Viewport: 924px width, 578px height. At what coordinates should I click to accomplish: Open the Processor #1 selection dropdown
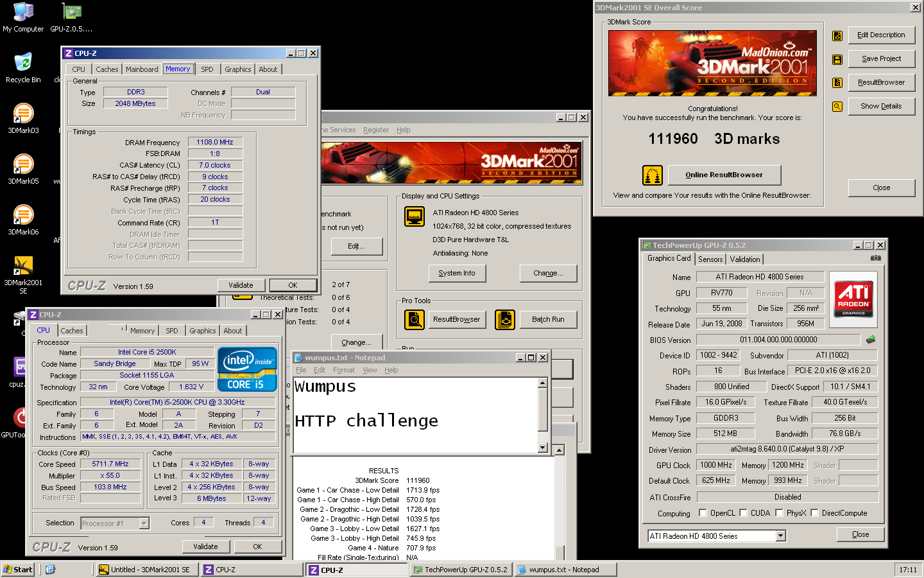click(x=144, y=523)
